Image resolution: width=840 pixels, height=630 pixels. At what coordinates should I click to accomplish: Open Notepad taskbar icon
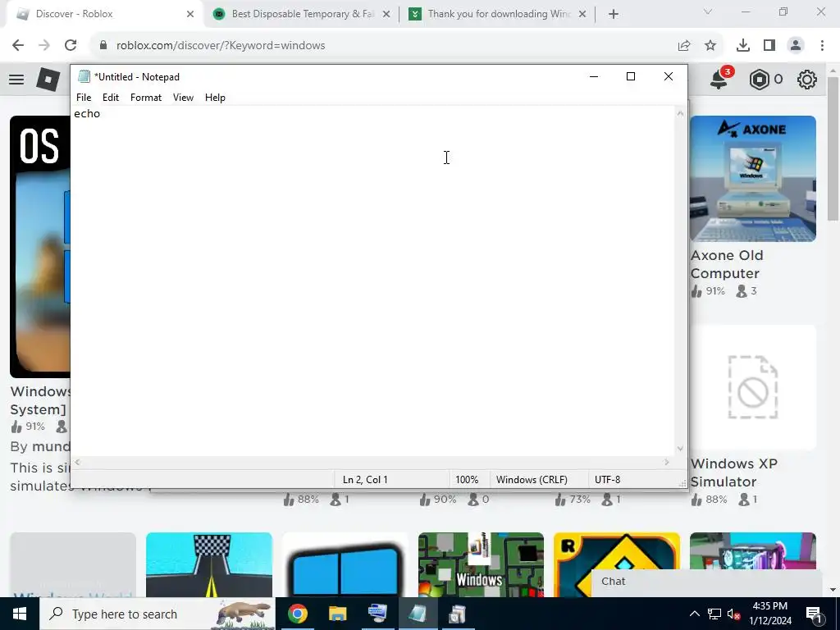coord(418,614)
